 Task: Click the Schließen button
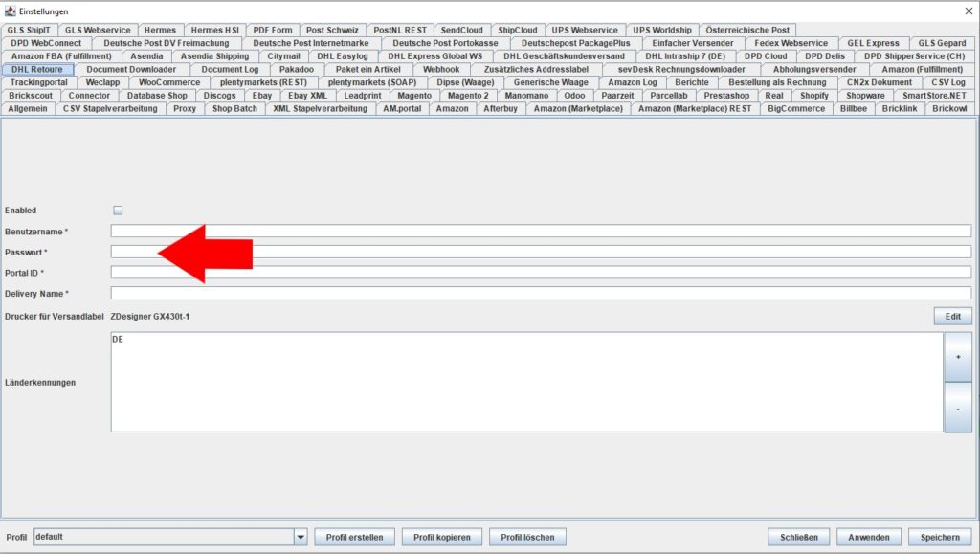point(799,537)
